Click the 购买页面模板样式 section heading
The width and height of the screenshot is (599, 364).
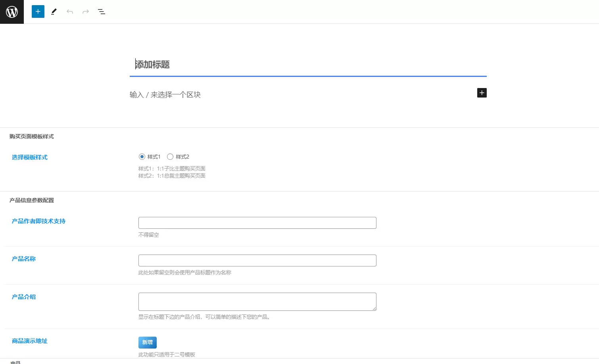tap(32, 136)
